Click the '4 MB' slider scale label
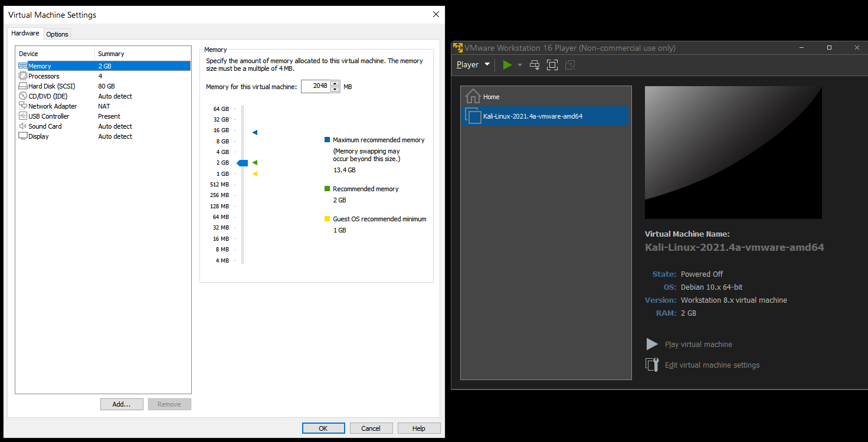The image size is (868, 442). [x=222, y=260]
